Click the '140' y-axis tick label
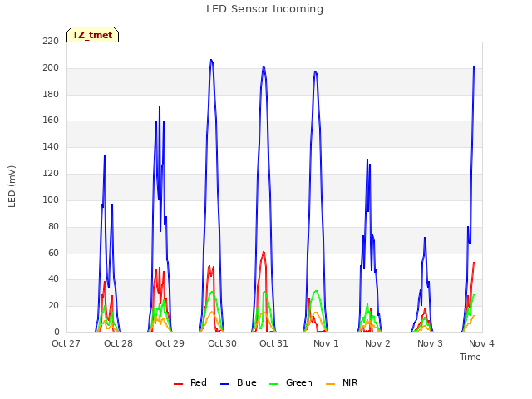 51,146
